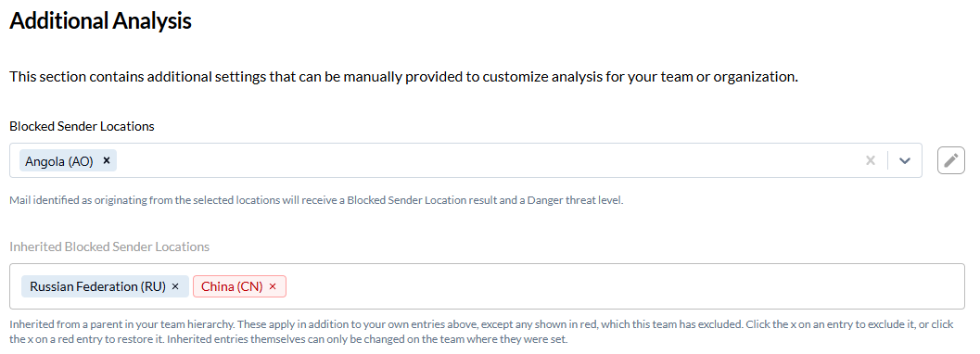Select the Angola (AO) tag label
Image resolution: width=980 pixels, height=354 pixels.
(x=59, y=161)
